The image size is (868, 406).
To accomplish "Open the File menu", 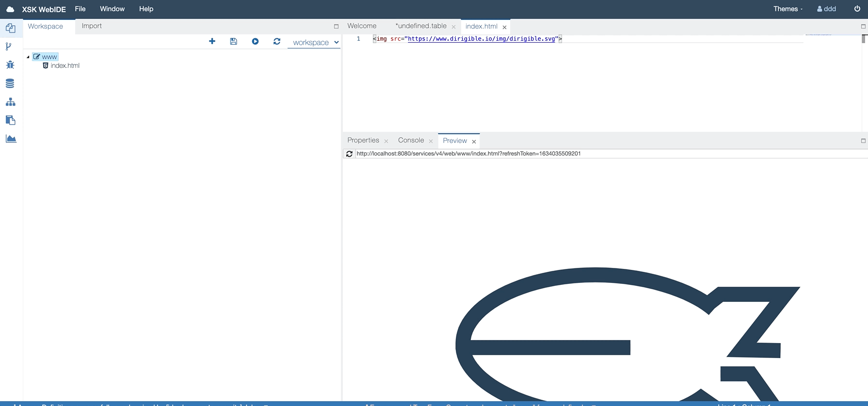I will [x=80, y=9].
